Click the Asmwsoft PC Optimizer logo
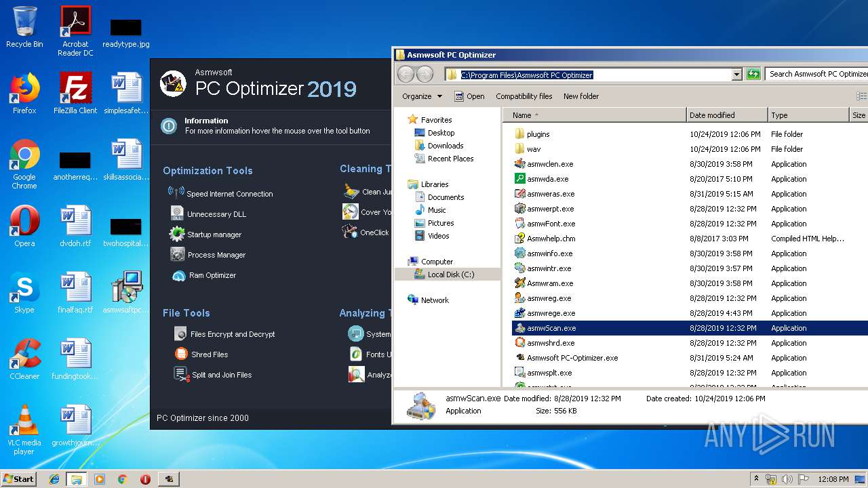Image resolution: width=868 pixels, height=488 pixels. coord(173,83)
